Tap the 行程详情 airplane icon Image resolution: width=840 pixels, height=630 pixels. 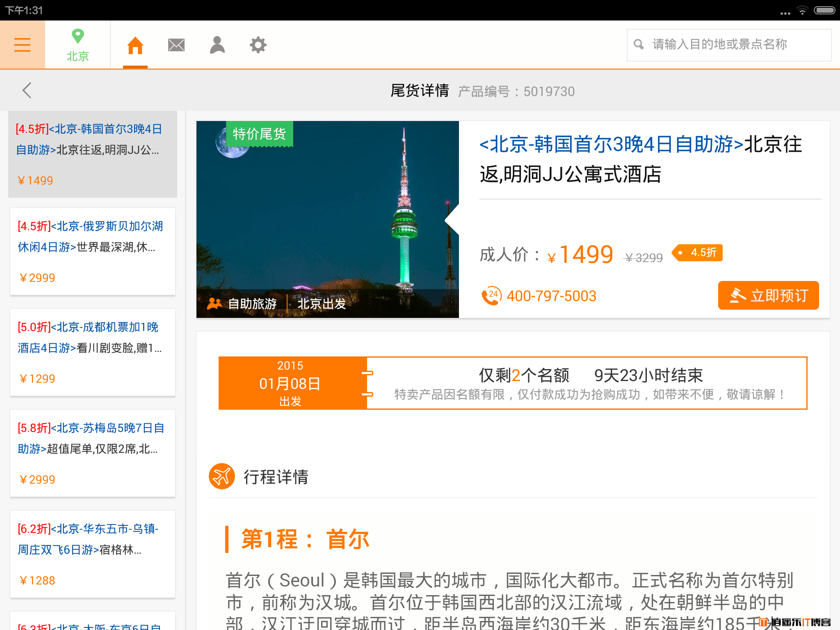click(x=222, y=476)
